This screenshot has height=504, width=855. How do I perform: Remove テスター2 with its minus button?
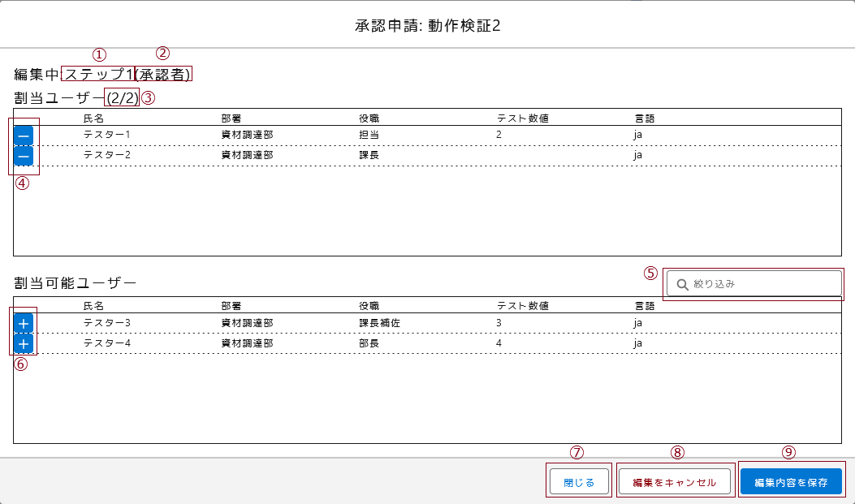coord(24,157)
